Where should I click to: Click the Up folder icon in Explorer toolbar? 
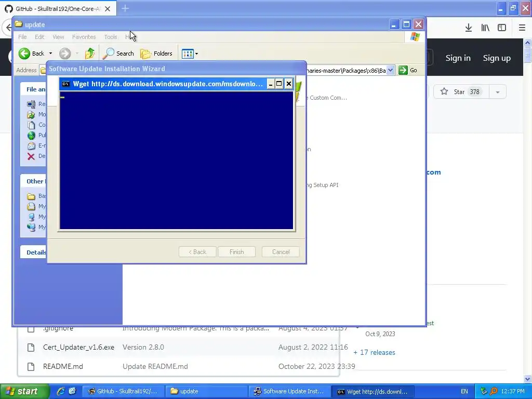[89, 54]
